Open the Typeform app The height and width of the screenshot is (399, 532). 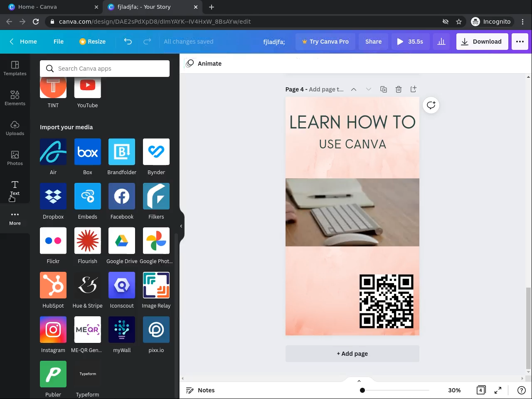pos(88,374)
